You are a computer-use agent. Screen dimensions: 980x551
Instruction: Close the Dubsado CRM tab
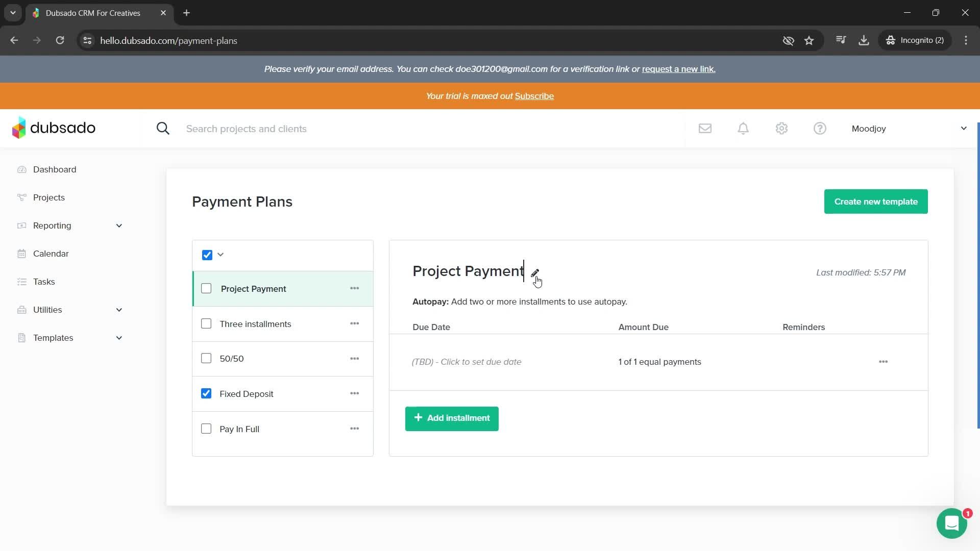coord(163,13)
